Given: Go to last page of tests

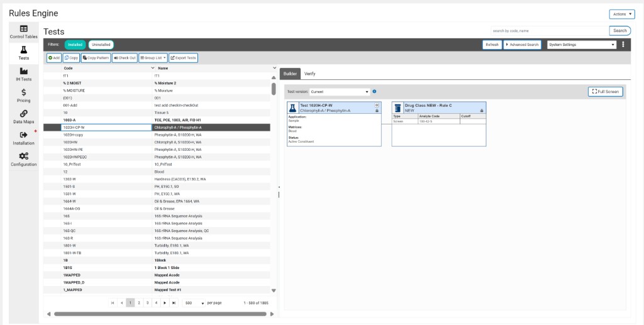Looking at the screenshot, I should [x=174, y=303].
